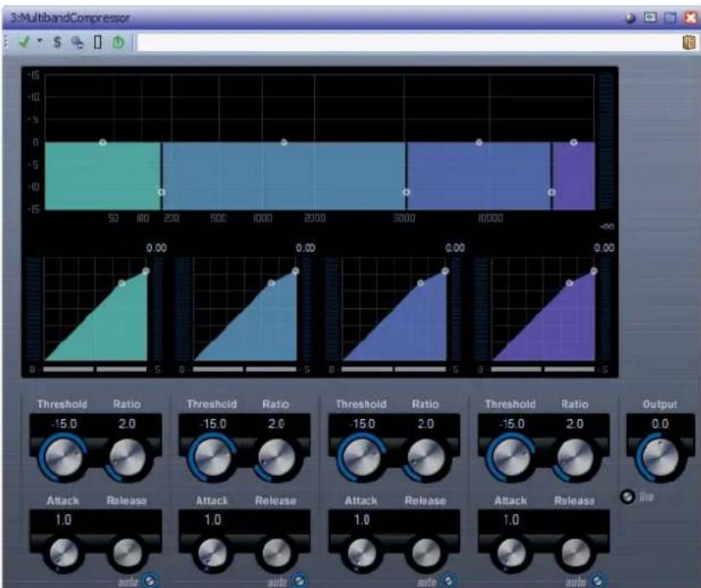Click threshold point on band 4 compressor curve
Viewport: 701px width, 588px height.
(x=569, y=283)
